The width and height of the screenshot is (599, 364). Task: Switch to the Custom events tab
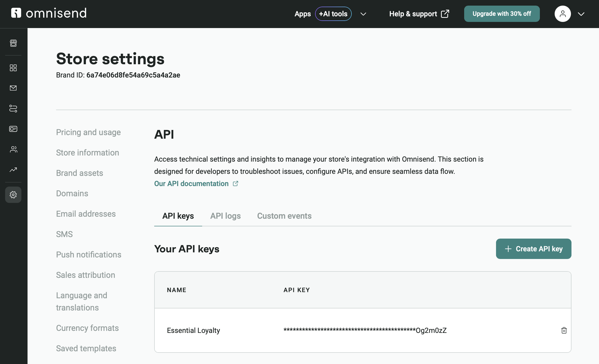pyautogui.click(x=284, y=216)
